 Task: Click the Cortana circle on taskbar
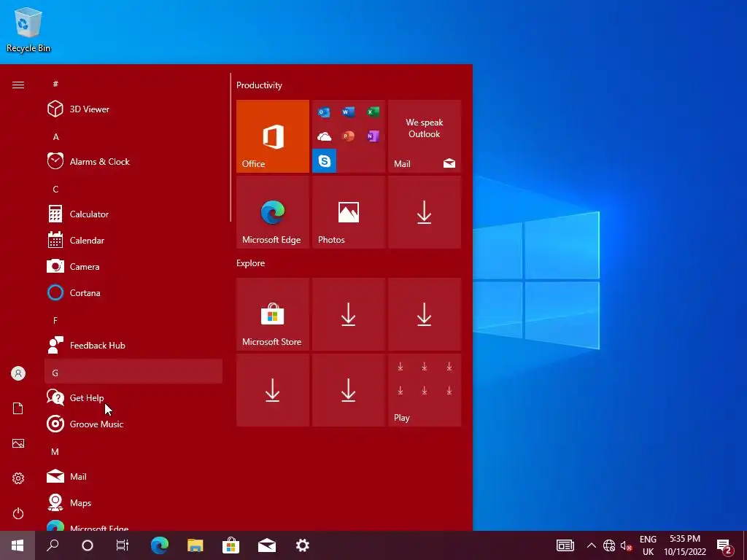click(88, 545)
